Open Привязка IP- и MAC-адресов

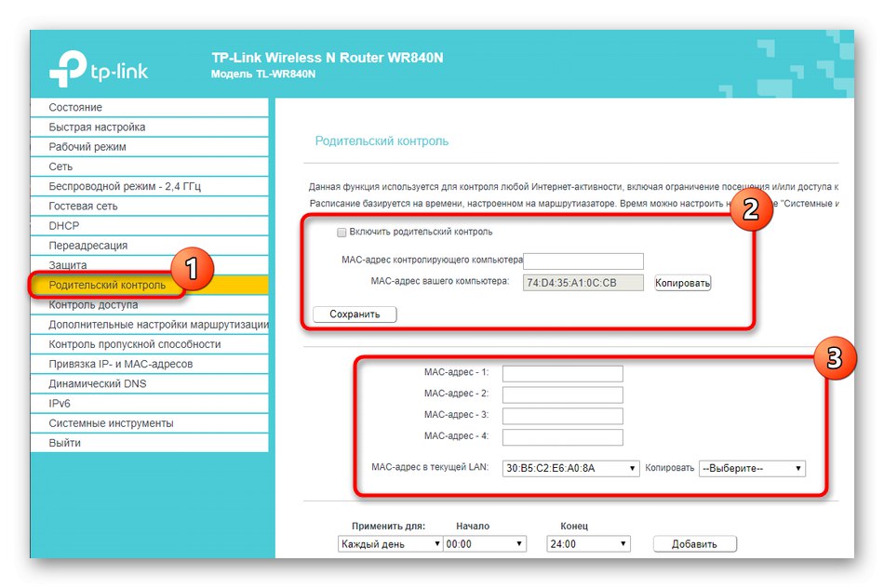click(x=150, y=364)
